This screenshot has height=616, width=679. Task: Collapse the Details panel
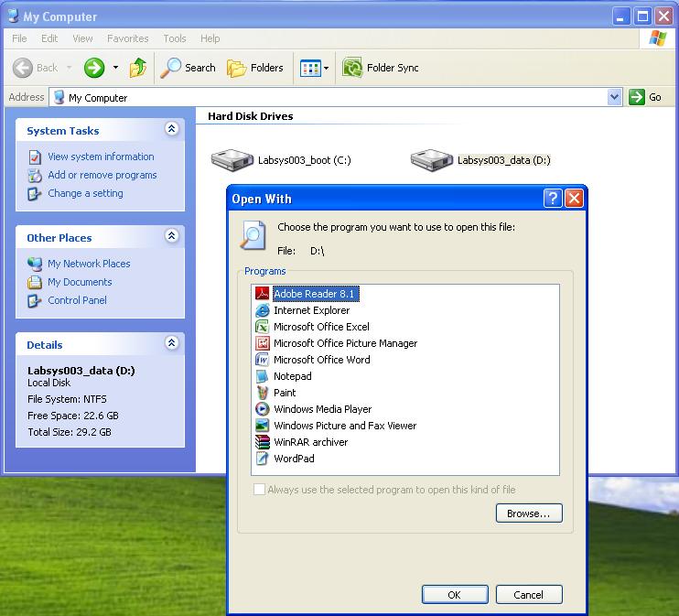tap(171, 343)
